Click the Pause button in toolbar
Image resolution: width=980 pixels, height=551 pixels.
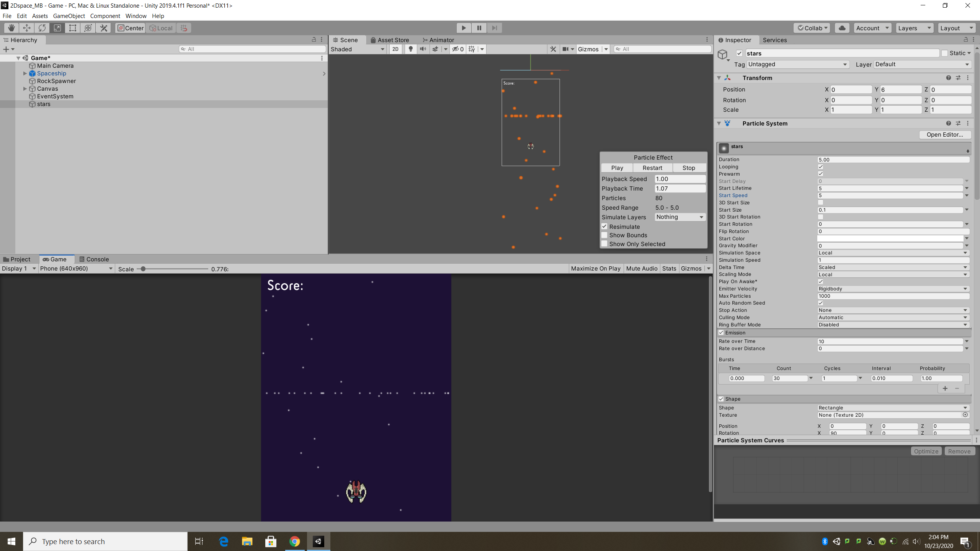tap(479, 28)
